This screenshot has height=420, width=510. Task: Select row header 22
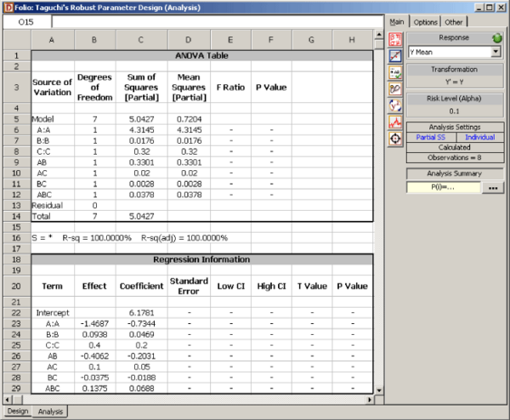coord(16,313)
